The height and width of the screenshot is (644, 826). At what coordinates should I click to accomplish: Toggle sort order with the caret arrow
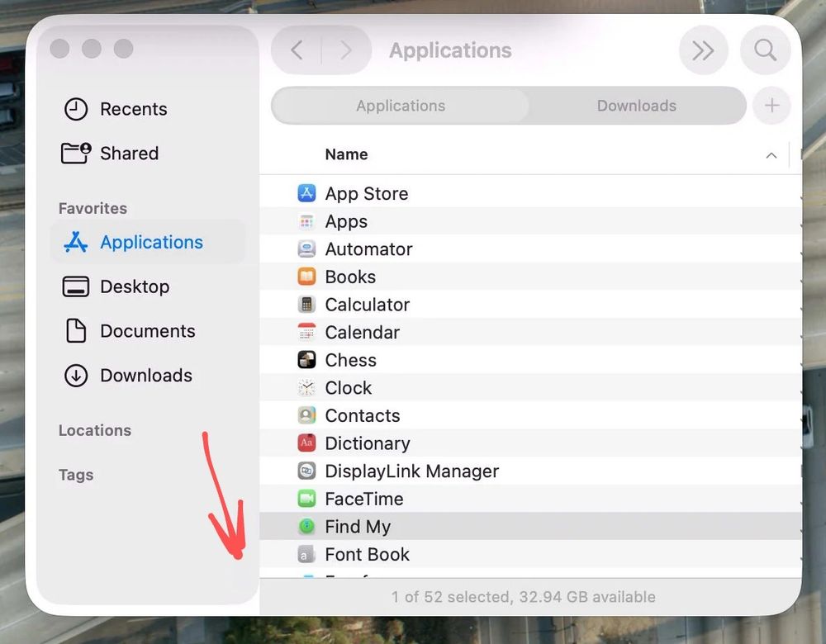click(x=771, y=155)
